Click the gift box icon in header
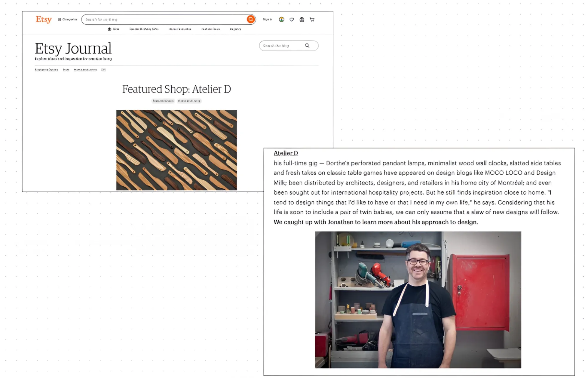The image size is (588, 378). (302, 19)
